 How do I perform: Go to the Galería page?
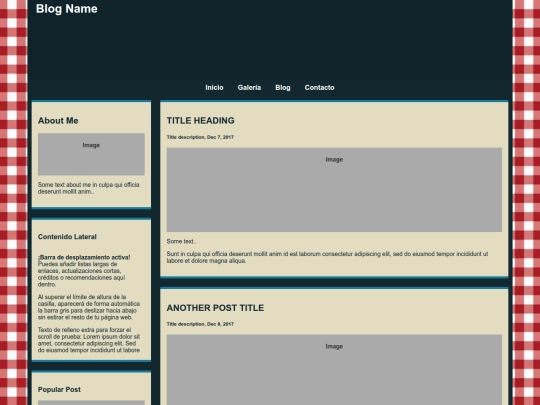pyautogui.click(x=249, y=88)
